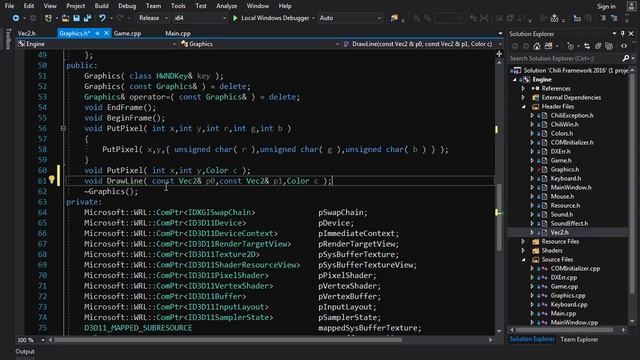Click the Pending Changes Filter clock icon
The height and width of the screenshot is (360, 640).
570,46
